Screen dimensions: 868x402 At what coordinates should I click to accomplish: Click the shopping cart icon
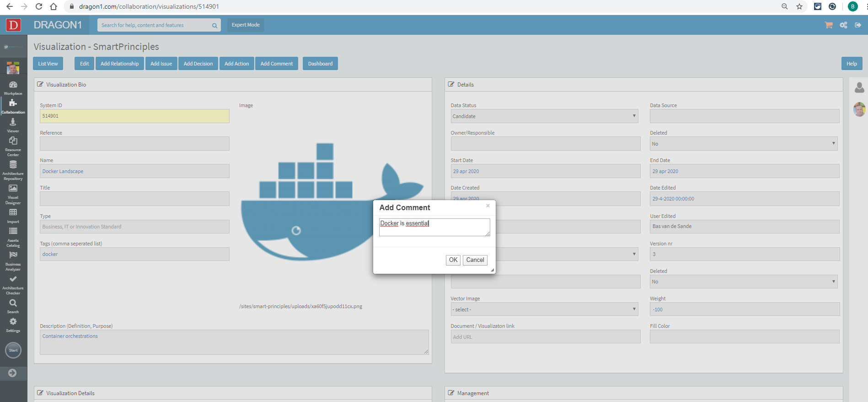(x=828, y=25)
